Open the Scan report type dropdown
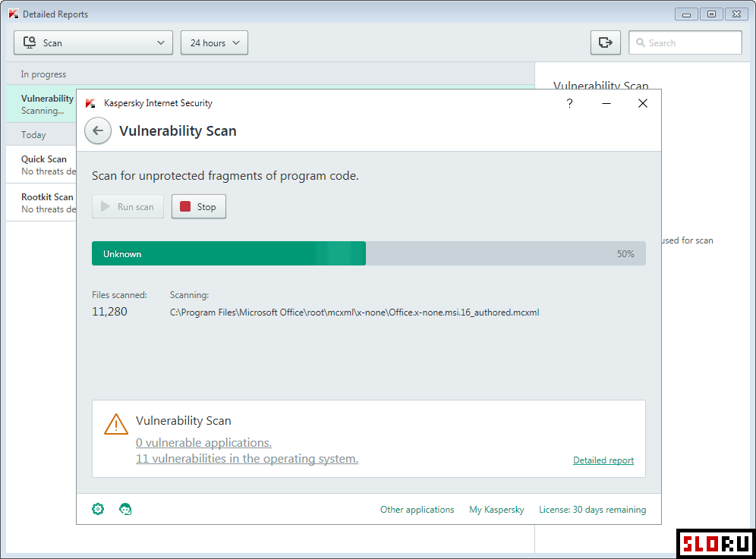 pyautogui.click(x=93, y=42)
